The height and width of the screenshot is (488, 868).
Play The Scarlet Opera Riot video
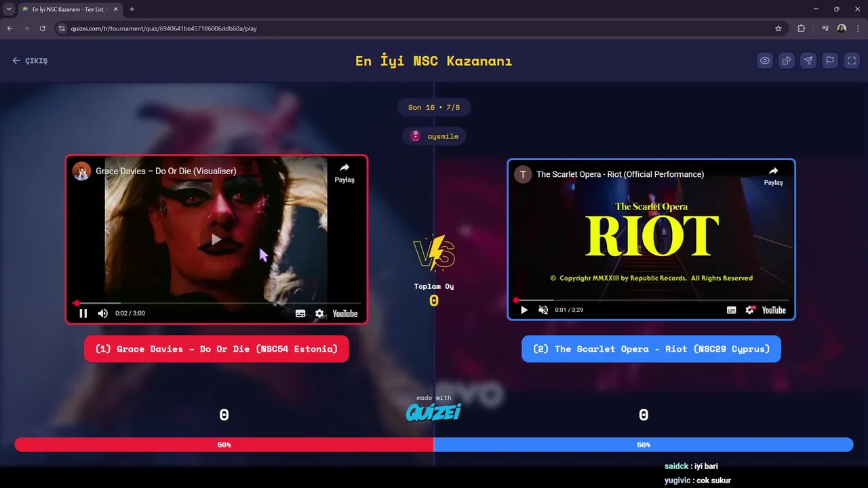[x=524, y=310]
